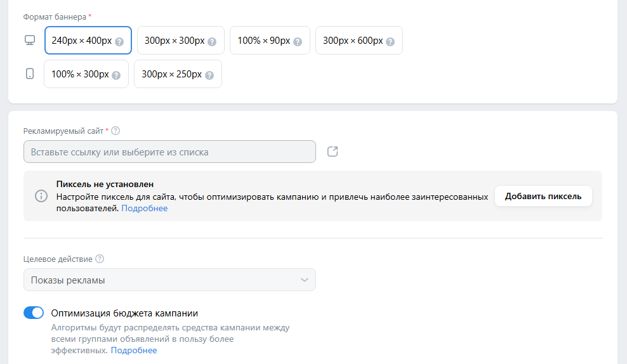Click question mark next to Рекламируемый сайт

pyautogui.click(x=115, y=131)
